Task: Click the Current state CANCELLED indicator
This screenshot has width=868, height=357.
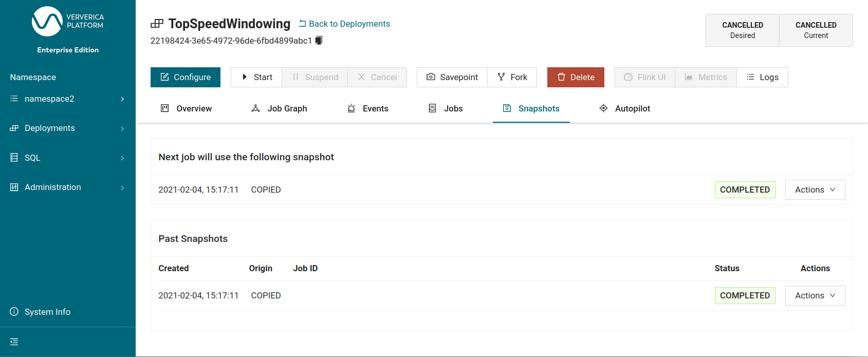Action: point(816,30)
